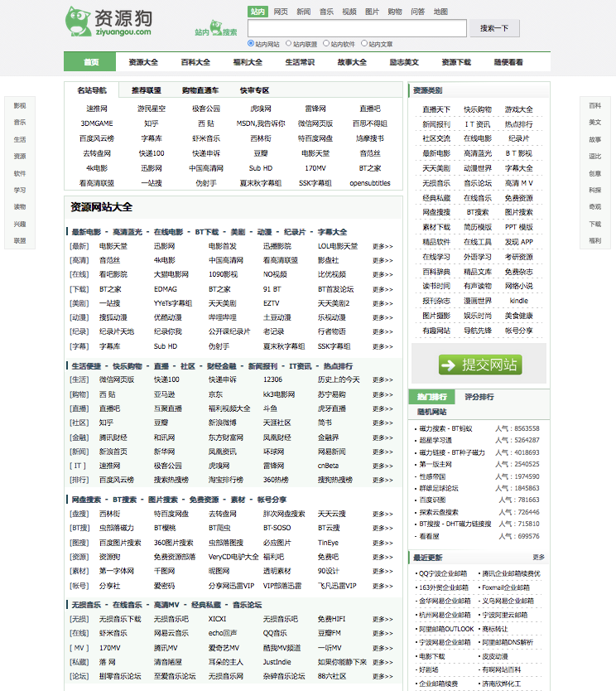Click 12306 in the [生活] row
616x691 pixels.
click(272, 379)
